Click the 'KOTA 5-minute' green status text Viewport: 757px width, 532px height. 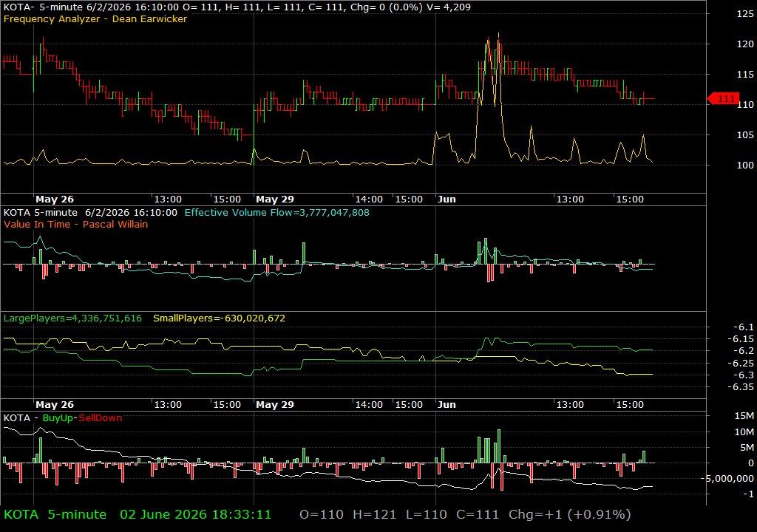tap(55, 514)
